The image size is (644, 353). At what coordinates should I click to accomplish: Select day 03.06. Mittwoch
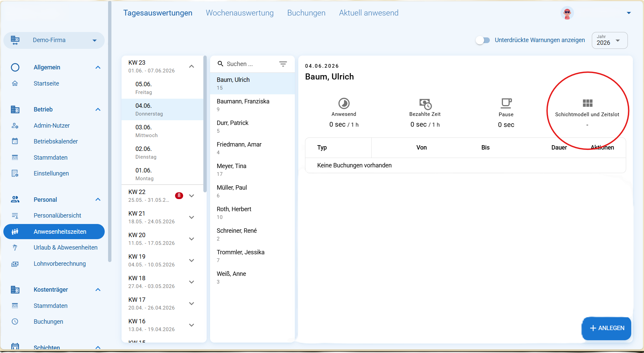(x=163, y=131)
